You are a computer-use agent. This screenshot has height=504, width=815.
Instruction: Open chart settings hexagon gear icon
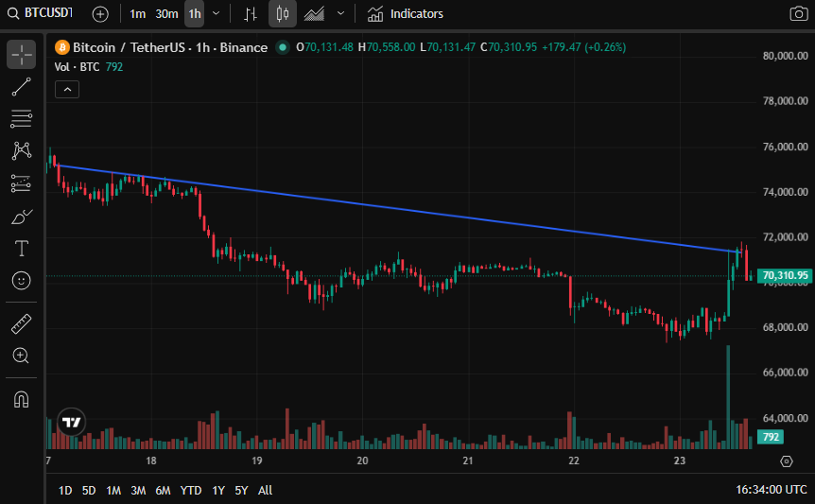(x=787, y=461)
